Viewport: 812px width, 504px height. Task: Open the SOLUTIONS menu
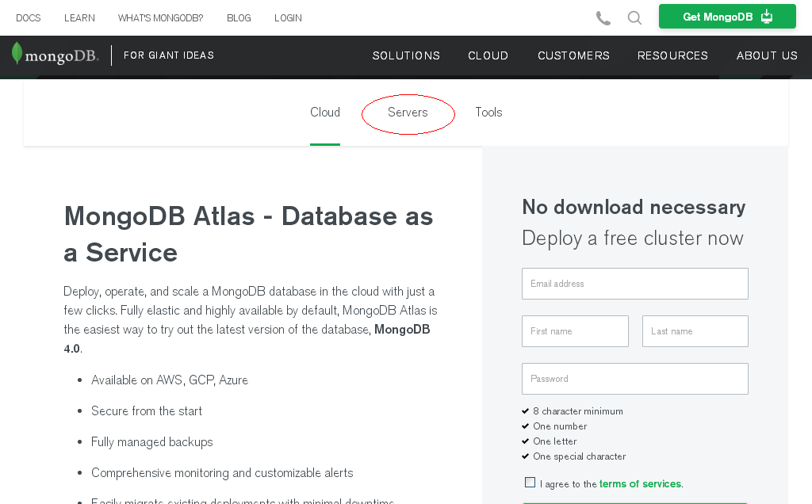406,55
